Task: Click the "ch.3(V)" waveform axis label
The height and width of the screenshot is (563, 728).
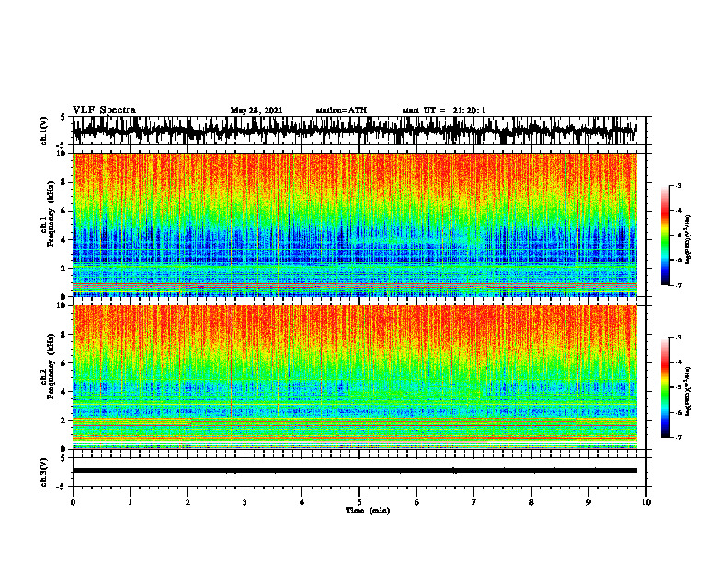Action: pyautogui.click(x=44, y=473)
